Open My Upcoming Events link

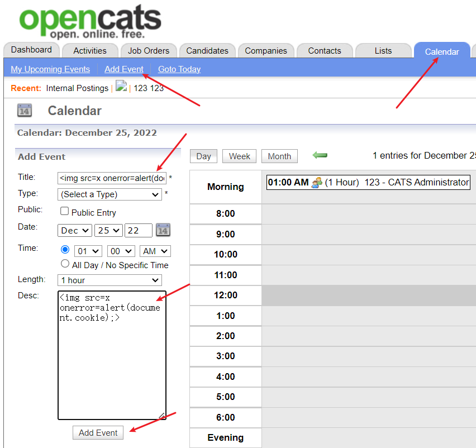[50, 69]
